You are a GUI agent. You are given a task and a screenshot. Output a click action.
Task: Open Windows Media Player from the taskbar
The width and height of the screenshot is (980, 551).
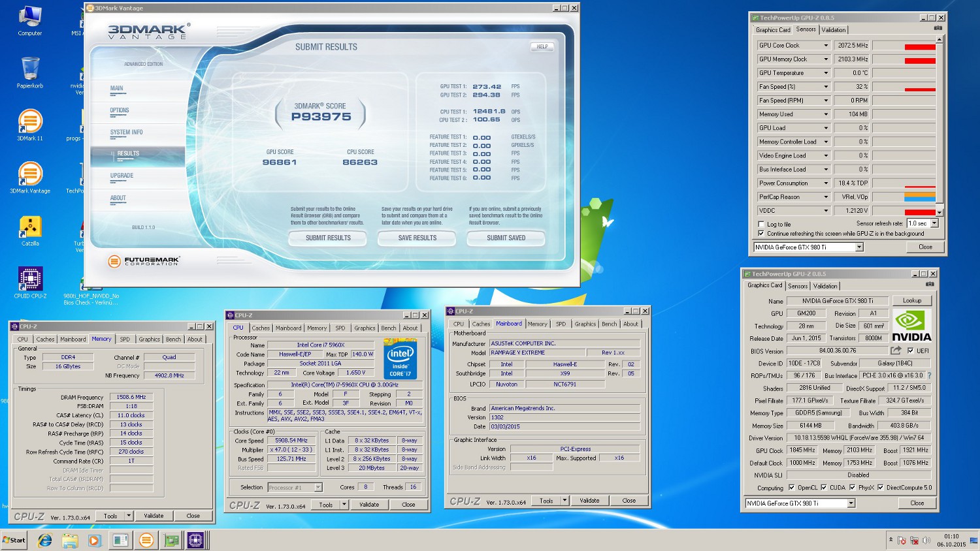point(94,540)
